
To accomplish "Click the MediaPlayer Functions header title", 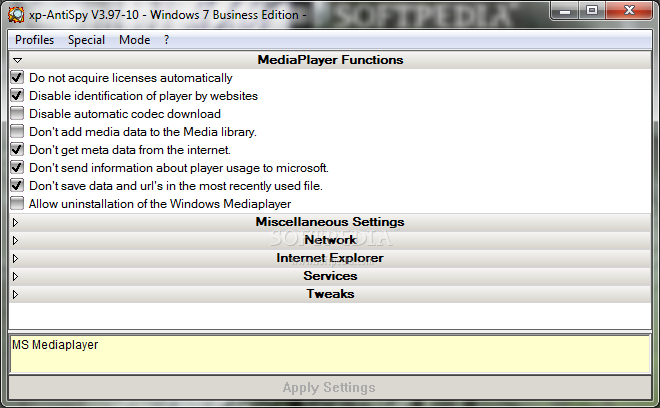I will (330, 60).
